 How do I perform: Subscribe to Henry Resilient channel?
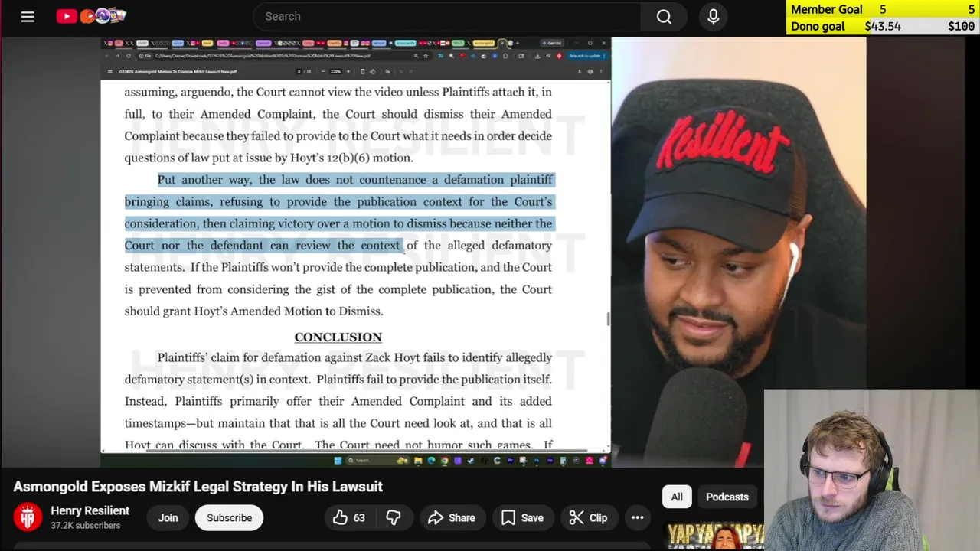coord(229,518)
